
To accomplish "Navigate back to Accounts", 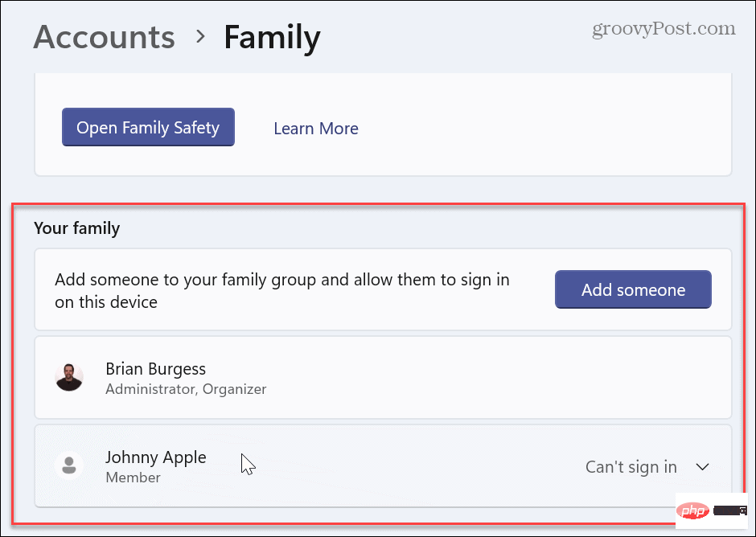I will point(104,37).
